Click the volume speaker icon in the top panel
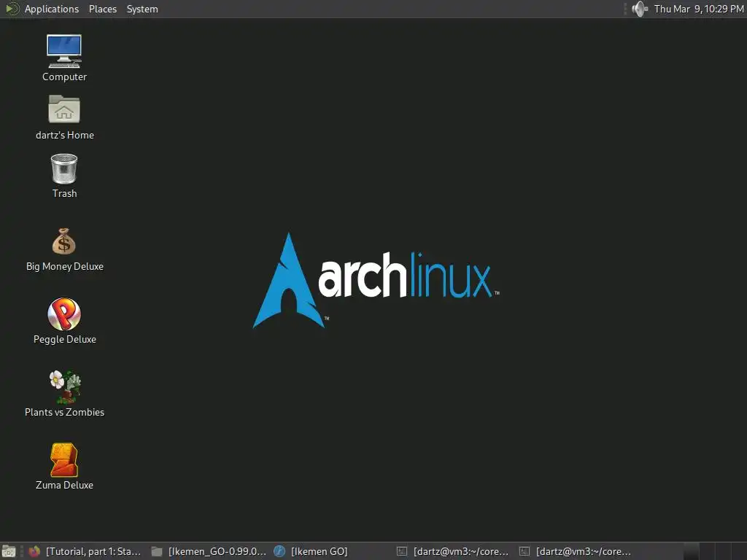 tap(640, 9)
